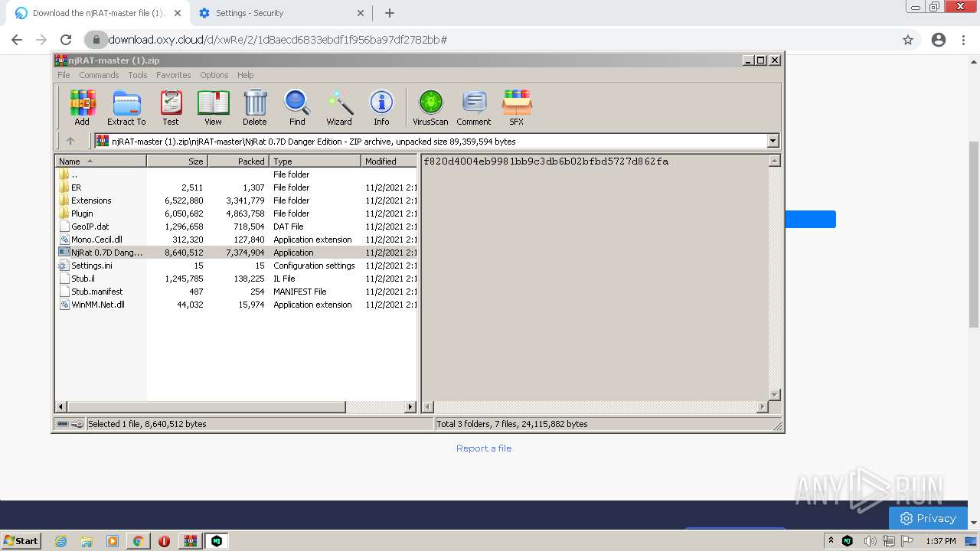Click the system clock 1:37 PM
The height and width of the screenshot is (551, 980).
coord(941,541)
